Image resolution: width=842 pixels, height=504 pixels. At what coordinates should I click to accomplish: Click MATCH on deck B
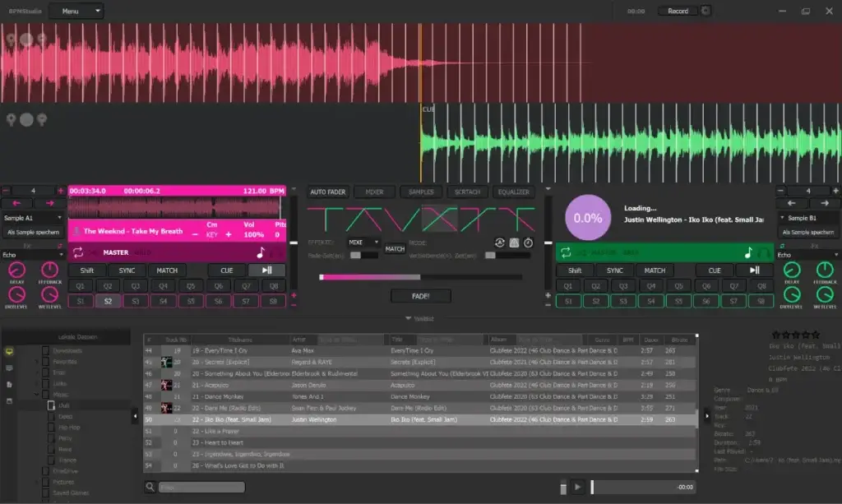[655, 270]
